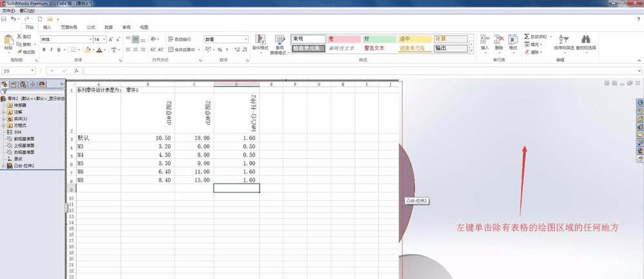644x279 pixels.
Task: Switch to the Data (数据) tab
Action: coord(108,27)
